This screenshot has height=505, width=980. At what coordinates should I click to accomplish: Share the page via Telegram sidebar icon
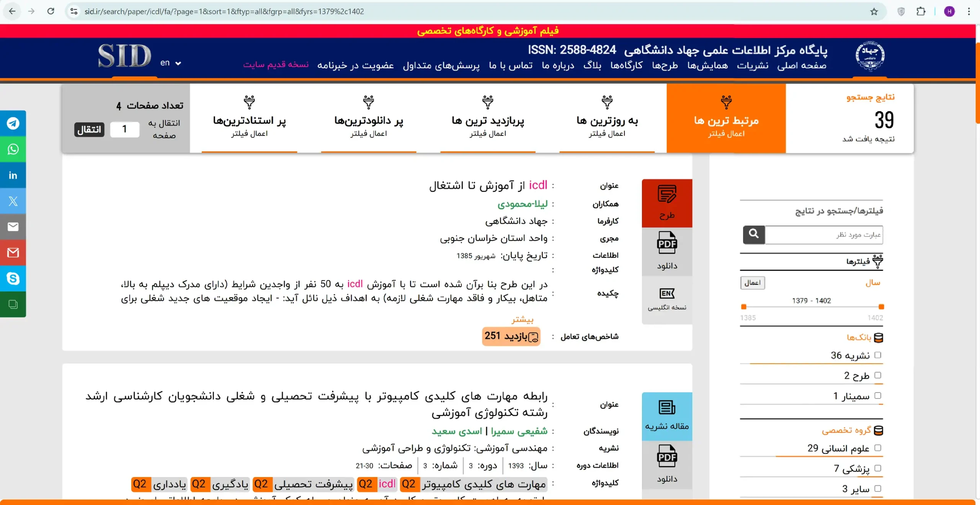click(x=13, y=123)
